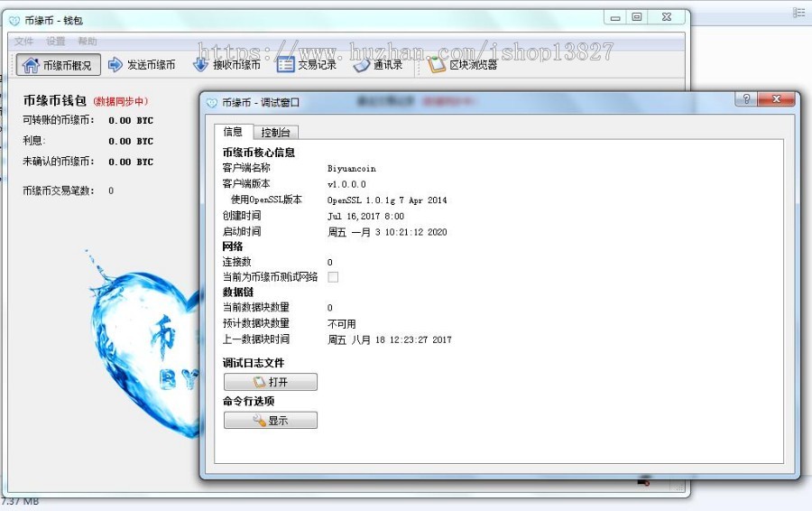
Task: Select the startup time 10:21:12 2020 value
Action: 387,232
